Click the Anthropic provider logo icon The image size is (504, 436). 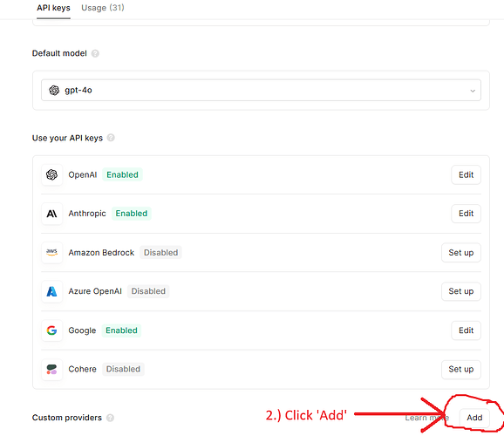51,214
